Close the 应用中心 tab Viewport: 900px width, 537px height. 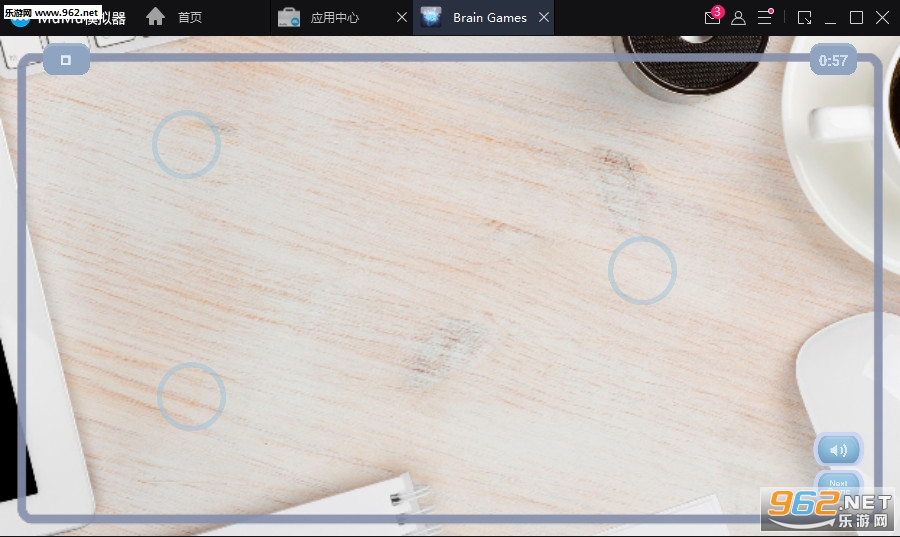point(401,18)
